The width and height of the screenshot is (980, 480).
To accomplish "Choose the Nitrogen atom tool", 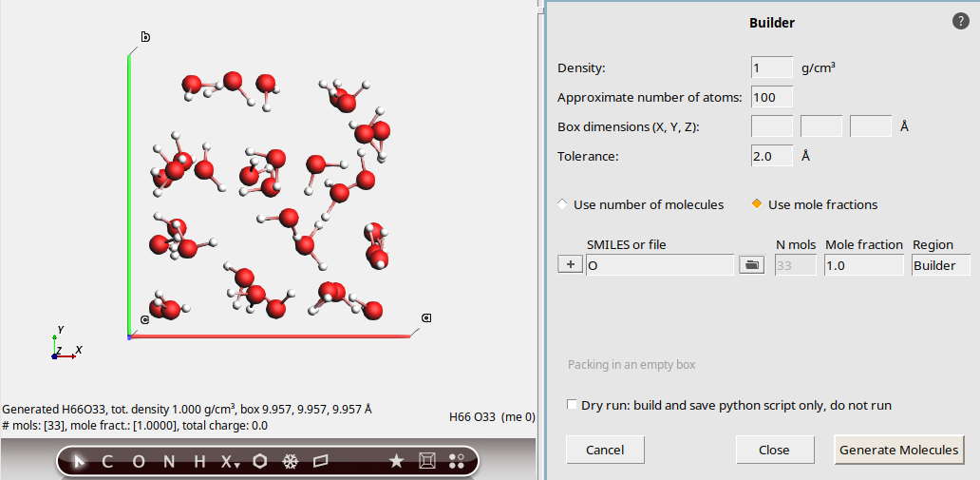I will 169,462.
